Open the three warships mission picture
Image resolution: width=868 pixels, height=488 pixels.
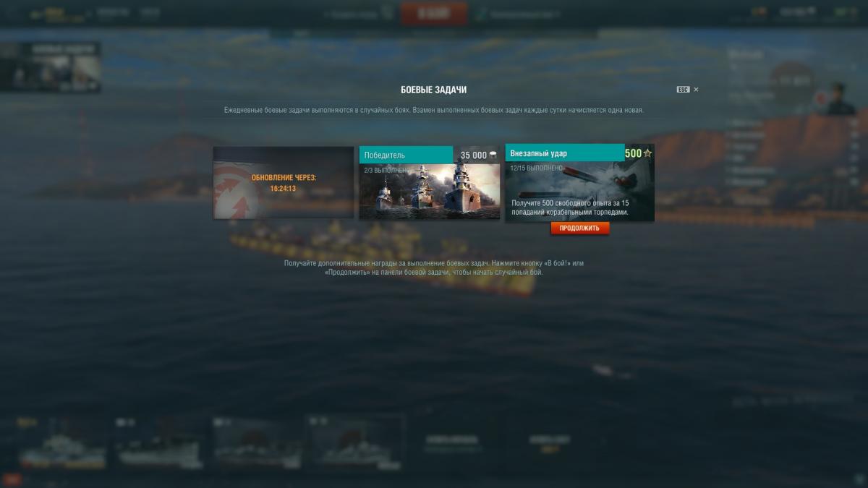coord(430,191)
